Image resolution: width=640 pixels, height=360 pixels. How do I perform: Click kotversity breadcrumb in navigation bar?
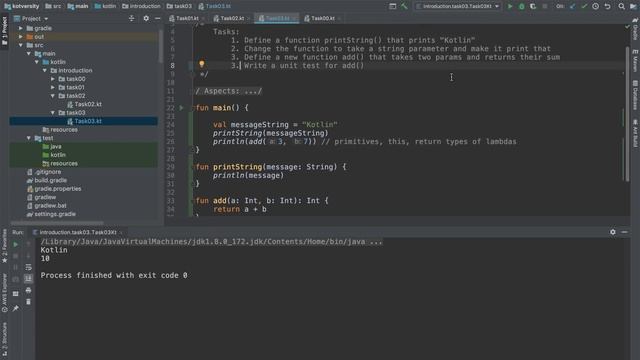pyautogui.click(x=22, y=6)
